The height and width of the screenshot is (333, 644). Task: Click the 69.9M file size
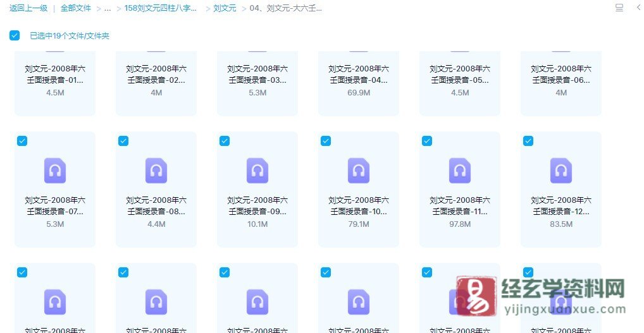coord(359,93)
